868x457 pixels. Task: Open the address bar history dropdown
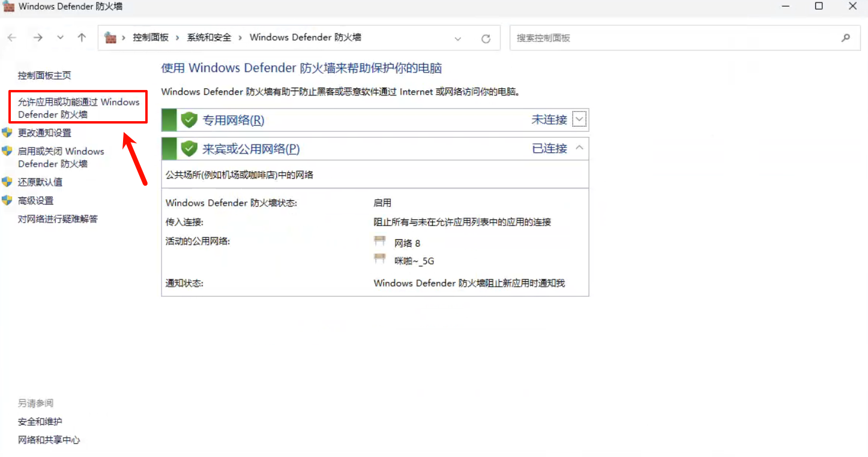[458, 38]
